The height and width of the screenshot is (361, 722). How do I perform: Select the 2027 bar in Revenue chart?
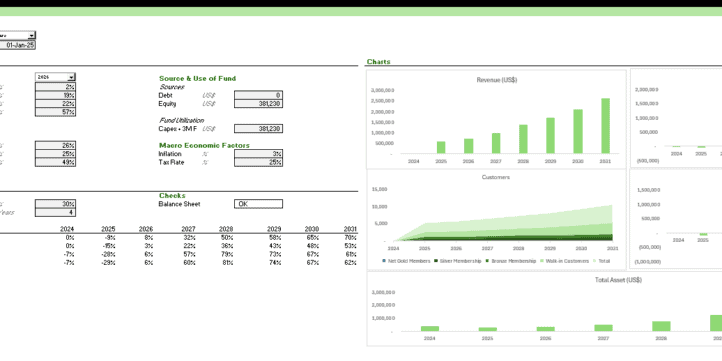[x=496, y=143]
